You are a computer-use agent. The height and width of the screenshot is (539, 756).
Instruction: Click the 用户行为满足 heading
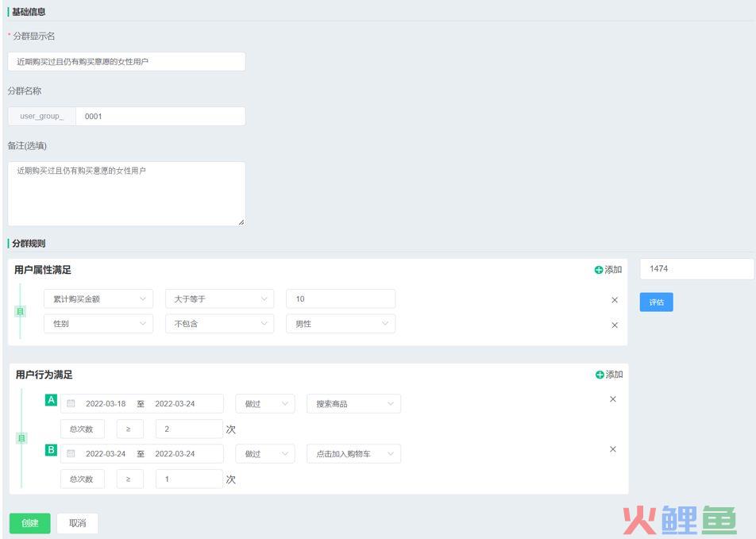(44, 375)
